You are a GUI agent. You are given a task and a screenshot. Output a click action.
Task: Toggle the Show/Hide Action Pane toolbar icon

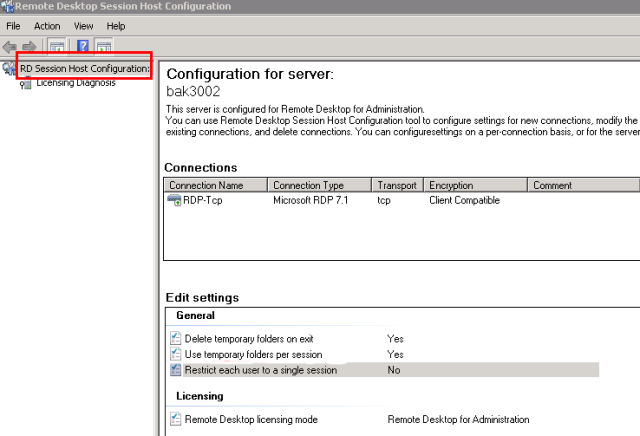tap(103, 46)
